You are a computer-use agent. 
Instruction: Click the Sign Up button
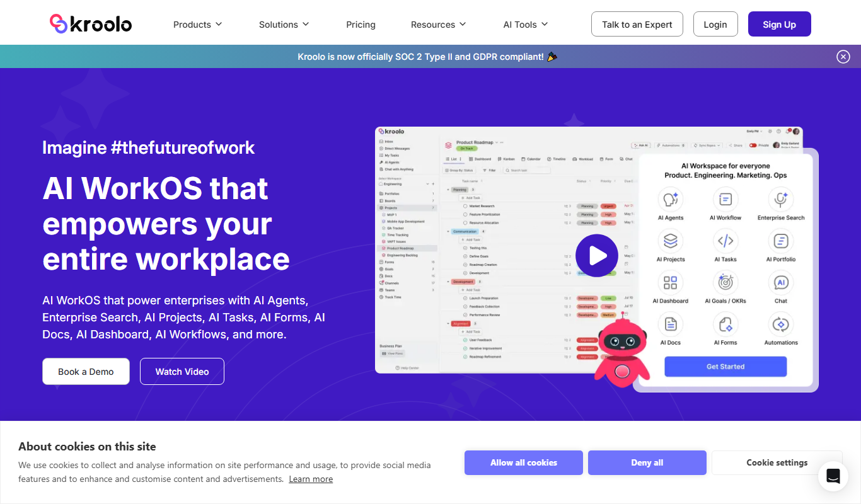click(x=780, y=24)
